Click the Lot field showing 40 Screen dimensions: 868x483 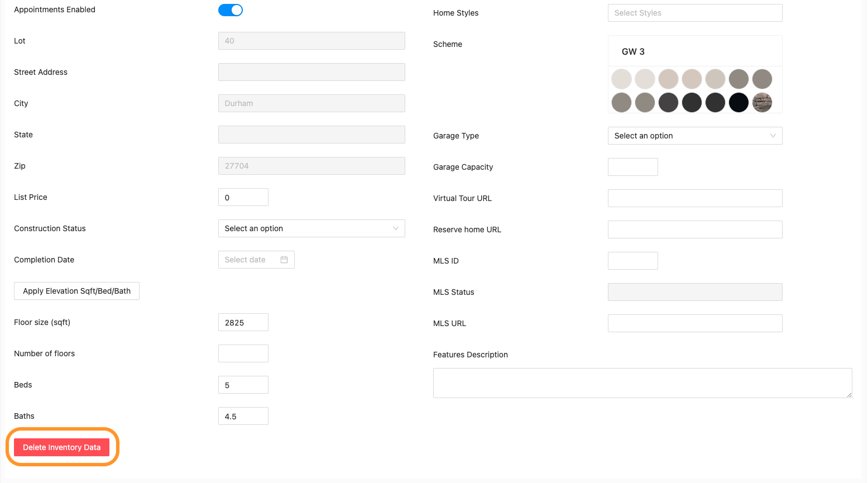tap(311, 41)
